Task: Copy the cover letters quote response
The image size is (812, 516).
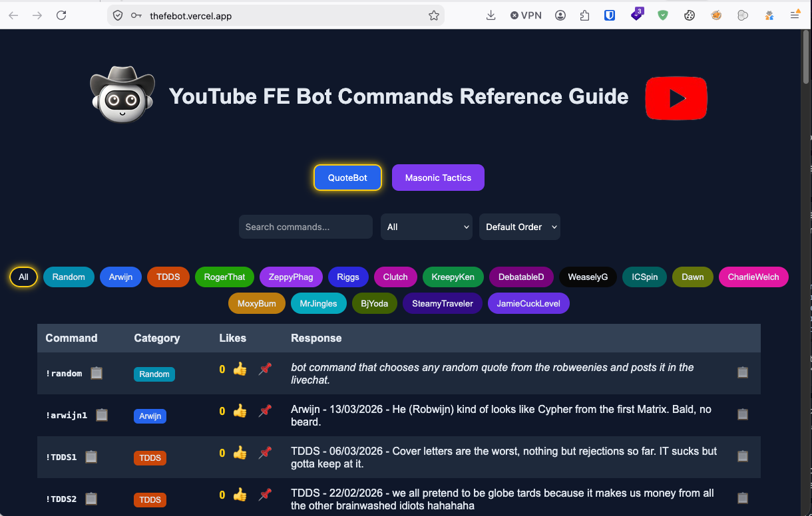Action: click(743, 456)
